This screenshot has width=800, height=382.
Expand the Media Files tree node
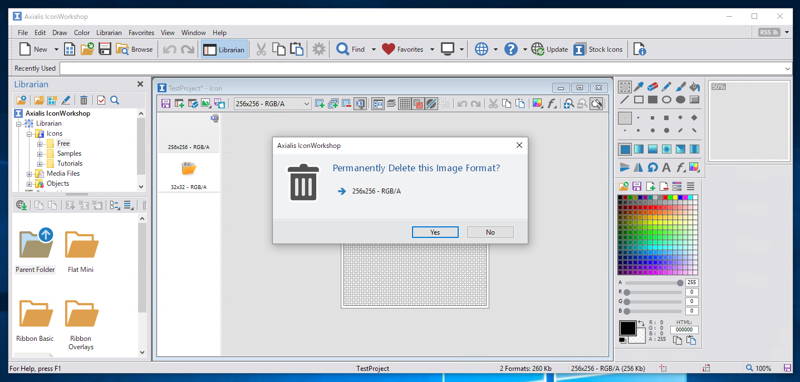[x=29, y=173]
